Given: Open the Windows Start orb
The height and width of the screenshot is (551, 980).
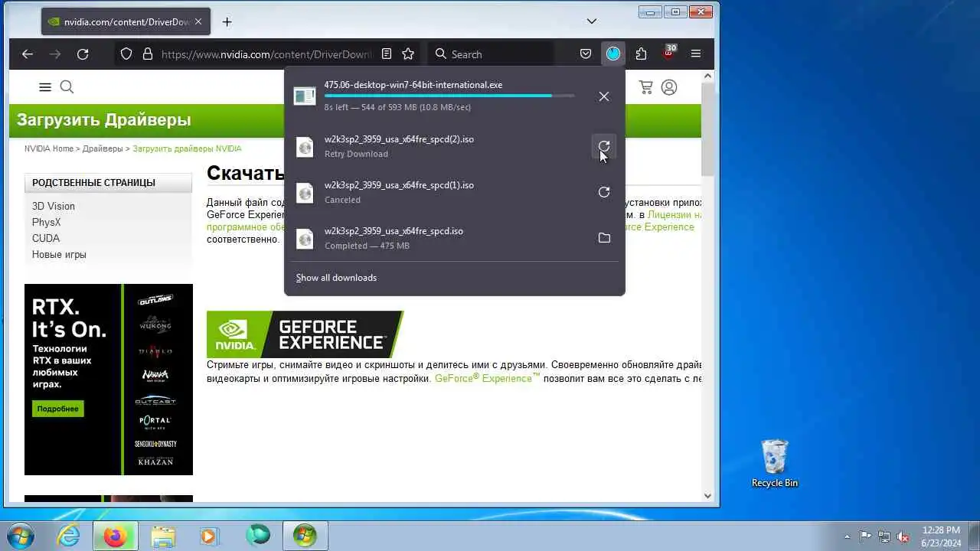Looking at the screenshot, I should pyautogui.click(x=21, y=536).
